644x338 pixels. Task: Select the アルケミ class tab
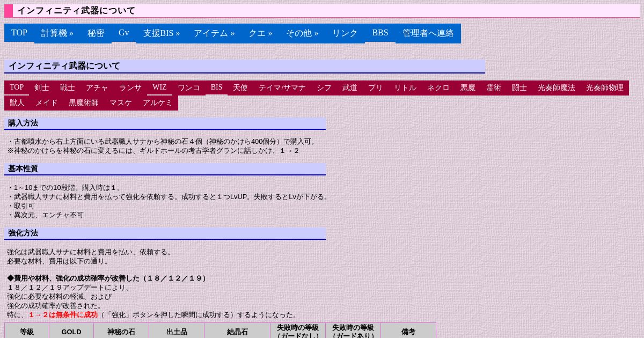(x=158, y=103)
